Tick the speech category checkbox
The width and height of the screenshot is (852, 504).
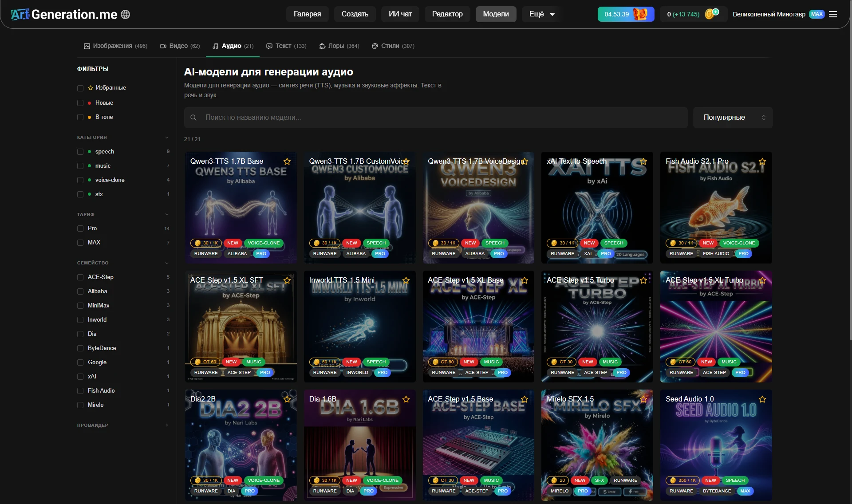click(80, 152)
